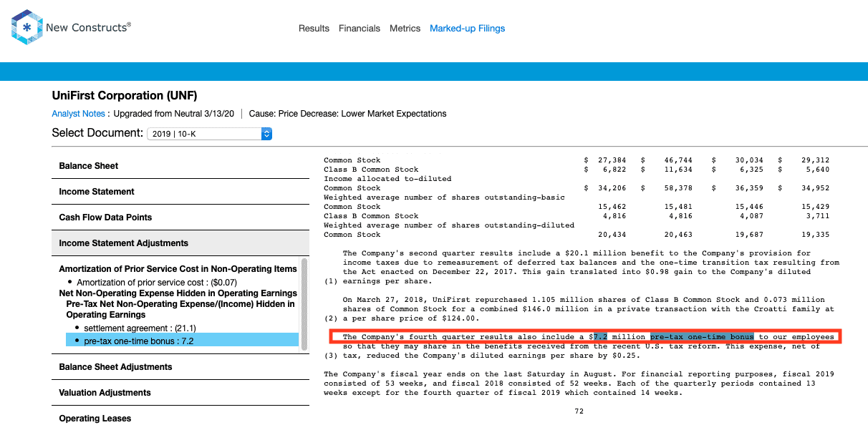The image size is (868, 430).
Task: Open the Select Document dropdown
Action: (x=209, y=134)
